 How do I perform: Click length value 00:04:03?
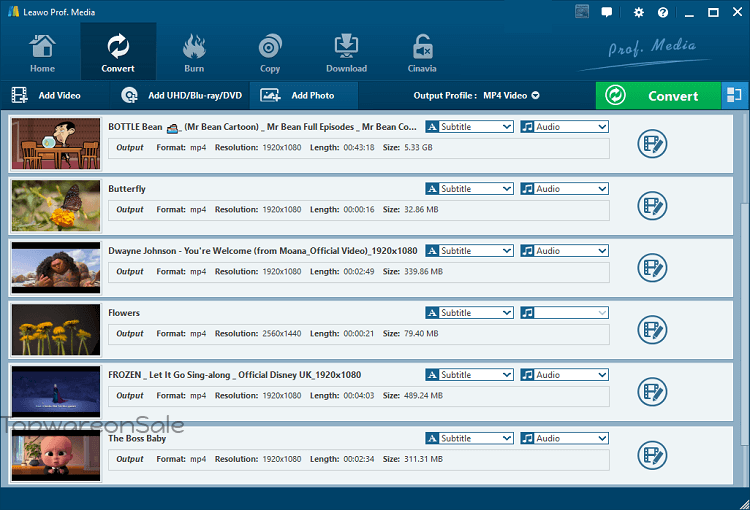tap(359, 396)
